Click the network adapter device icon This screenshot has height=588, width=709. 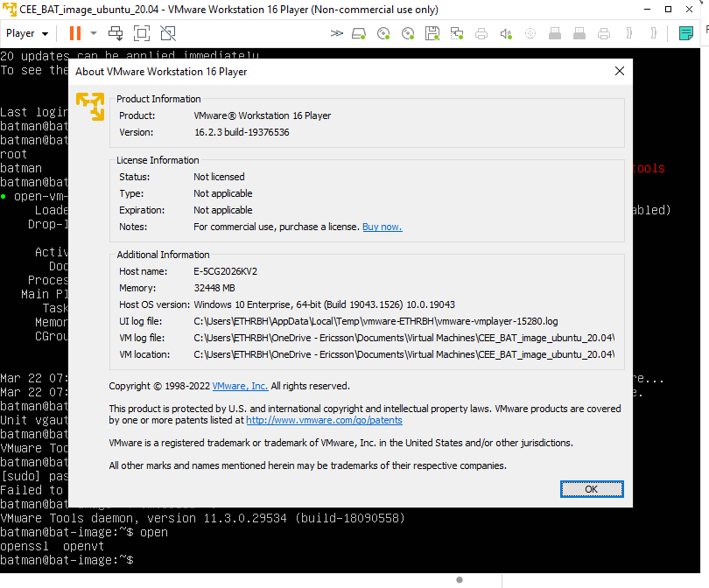click(x=456, y=32)
